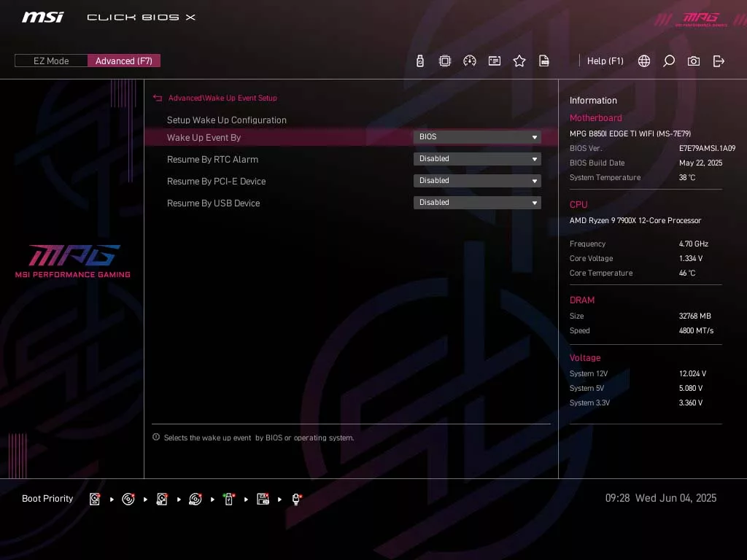Open the Resume By PCI-E Device dropdown
747x560 pixels.
coord(477,181)
